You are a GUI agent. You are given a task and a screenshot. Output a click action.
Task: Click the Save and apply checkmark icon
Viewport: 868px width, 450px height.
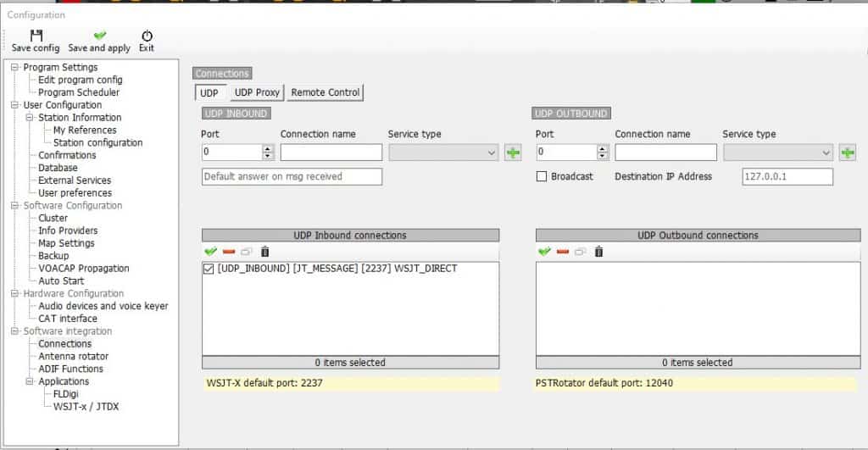(x=100, y=36)
